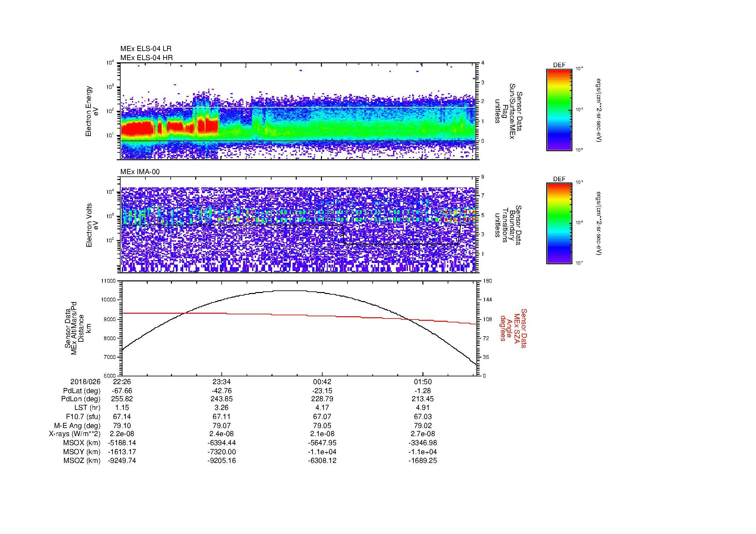Screen dimensions: 756x534
Task: Click the 'F10.7 (sfu)' row label
Action: (x=83, y=416)
